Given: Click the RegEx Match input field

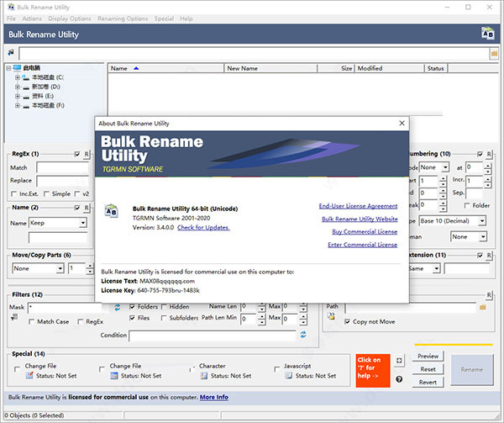Looking at the screenshot, I should coord(63,167).
